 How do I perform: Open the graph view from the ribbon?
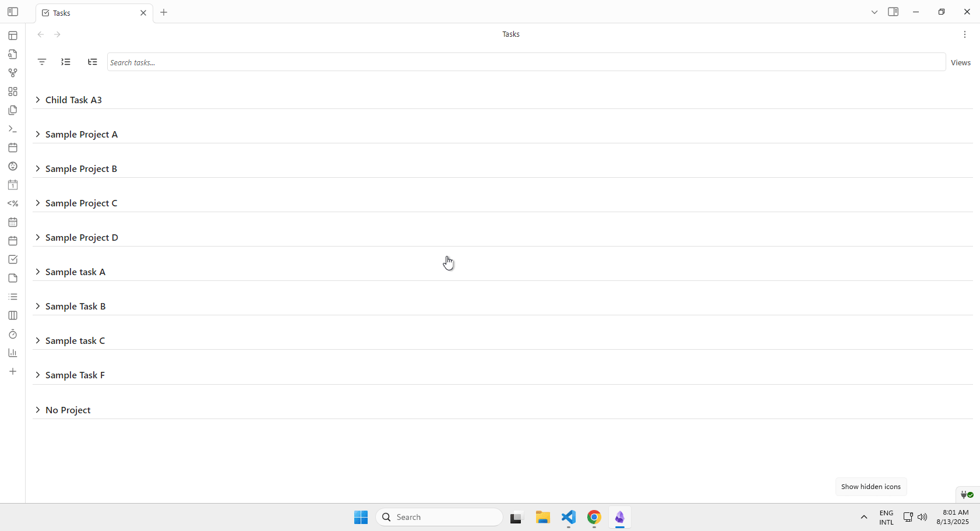(x=13, y=73)
